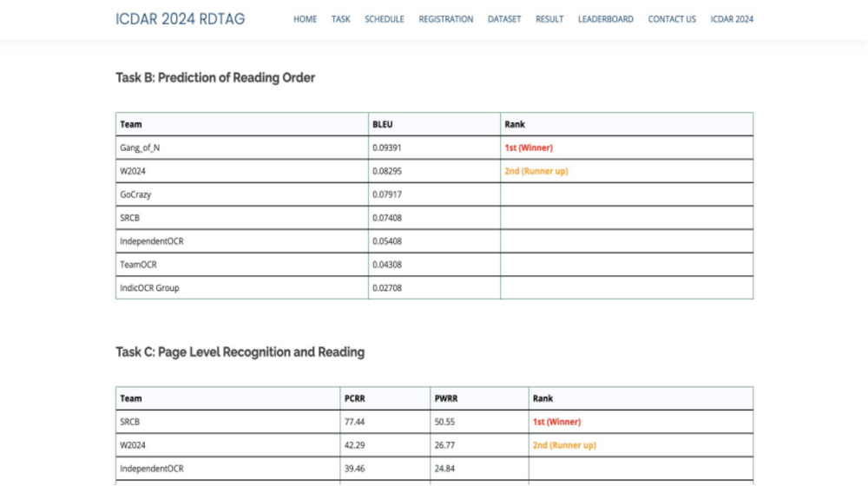The image size is (868, 486).
Task: Click PWRR value 24.84
Action: (x=444, y=469)
